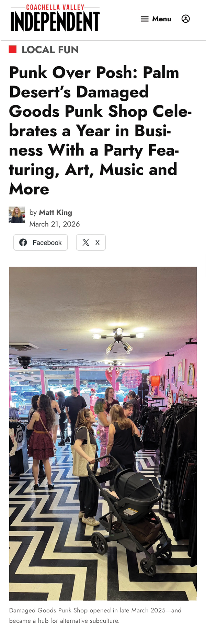Click the X logo icon
206x644 pixels.
86,242
